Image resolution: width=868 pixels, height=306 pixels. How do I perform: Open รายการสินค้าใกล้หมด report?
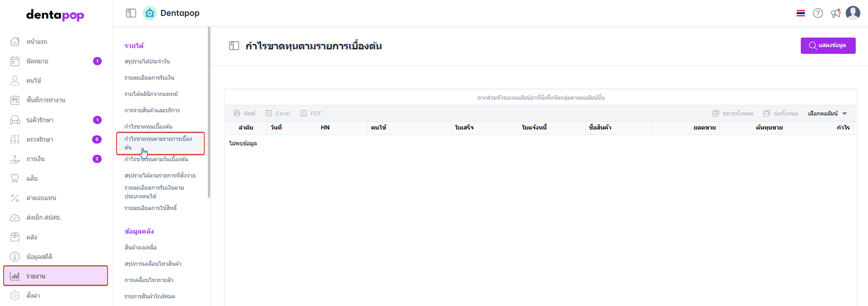pos(150,296)
